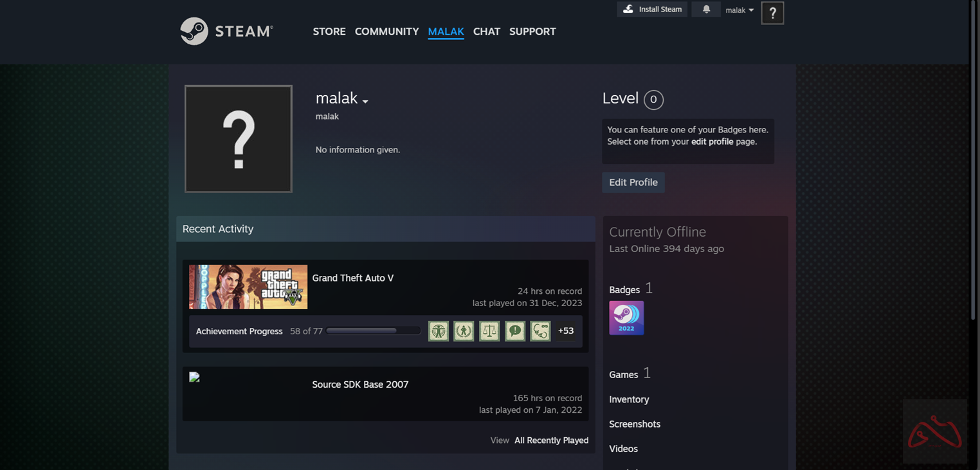Open the All Recently Played link
Viewport: 980px width, 470px height.
[551, 440]
